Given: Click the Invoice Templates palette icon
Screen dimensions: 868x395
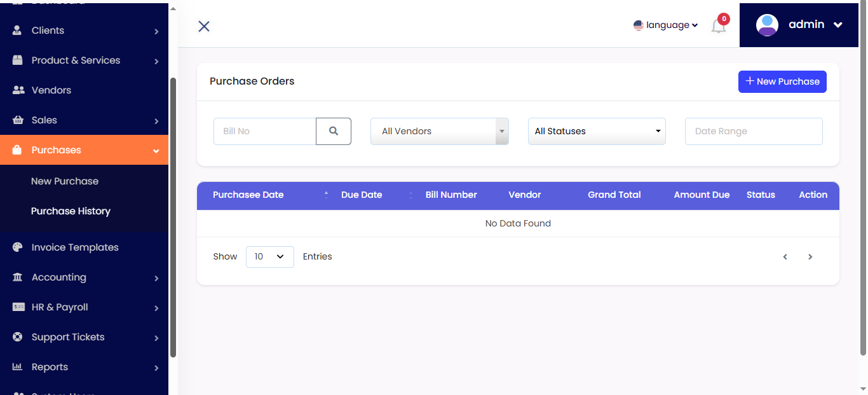Looking at the screenshot, I should [x=18, y=247].
